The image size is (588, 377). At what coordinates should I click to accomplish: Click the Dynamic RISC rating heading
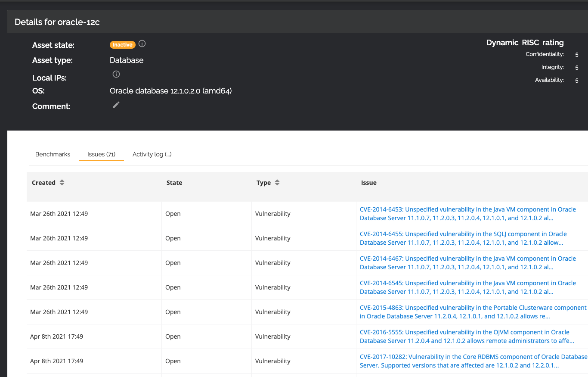(525, 43)
